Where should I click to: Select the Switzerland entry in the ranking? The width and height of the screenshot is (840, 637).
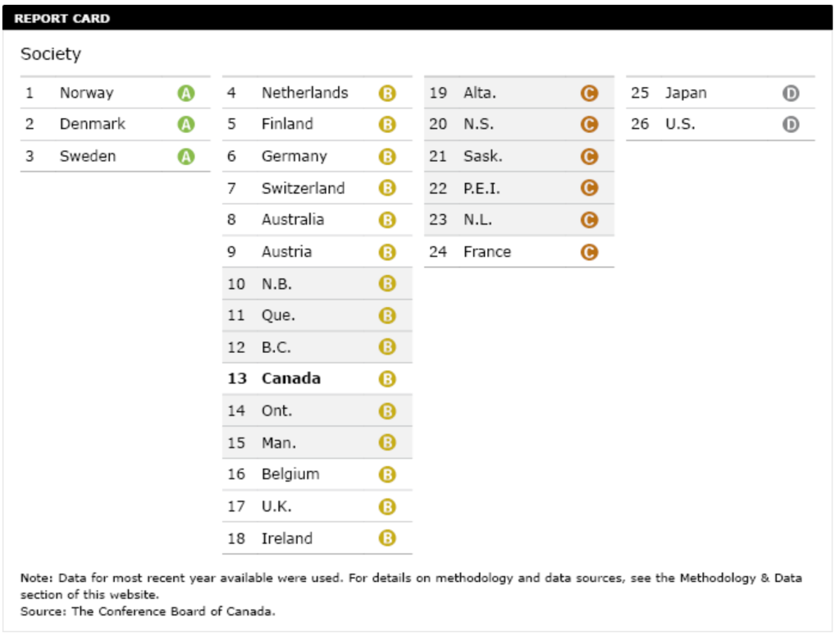click(303, 188)
